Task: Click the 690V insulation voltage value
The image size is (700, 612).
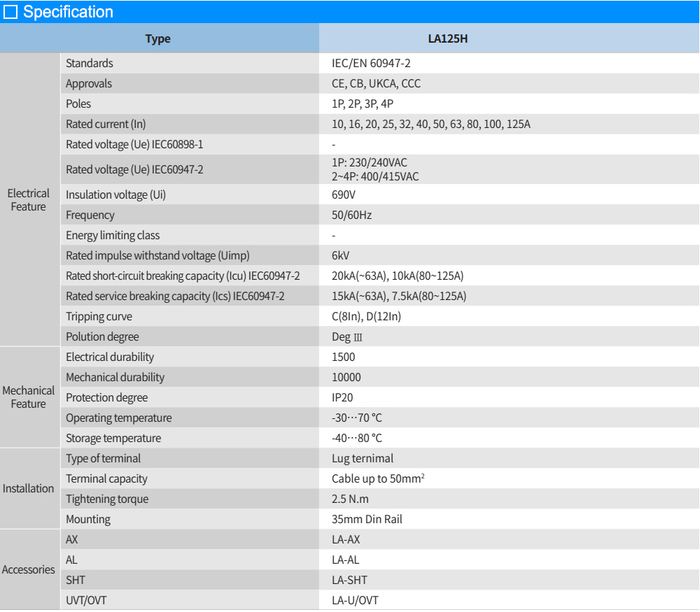Action: (344, 194)
